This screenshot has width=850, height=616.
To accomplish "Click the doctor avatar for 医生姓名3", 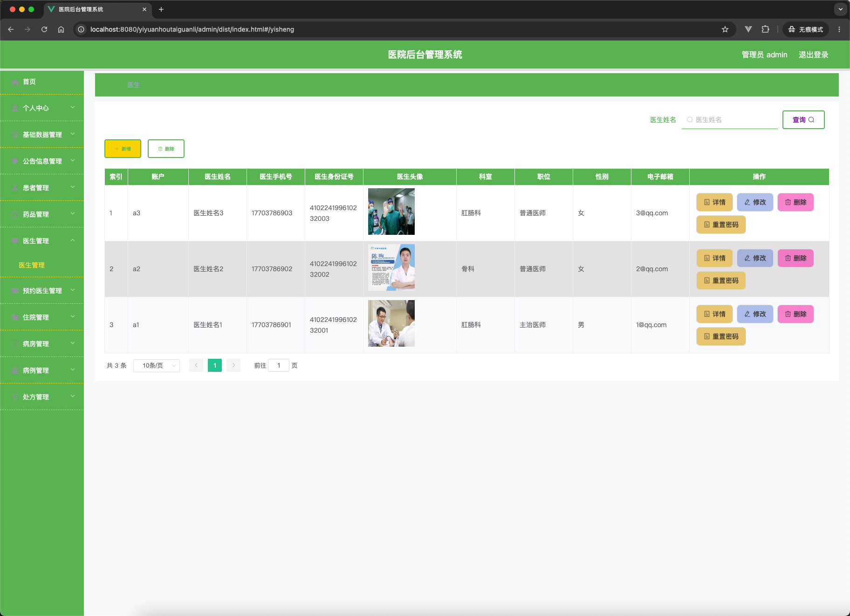I will coord(391,212).
